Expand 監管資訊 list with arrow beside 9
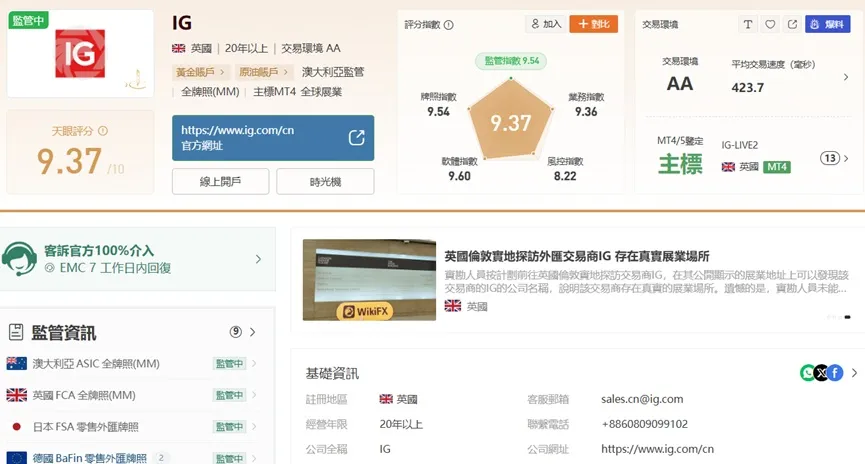The height and width of the screenshot is (464, 865). [253, 332]
